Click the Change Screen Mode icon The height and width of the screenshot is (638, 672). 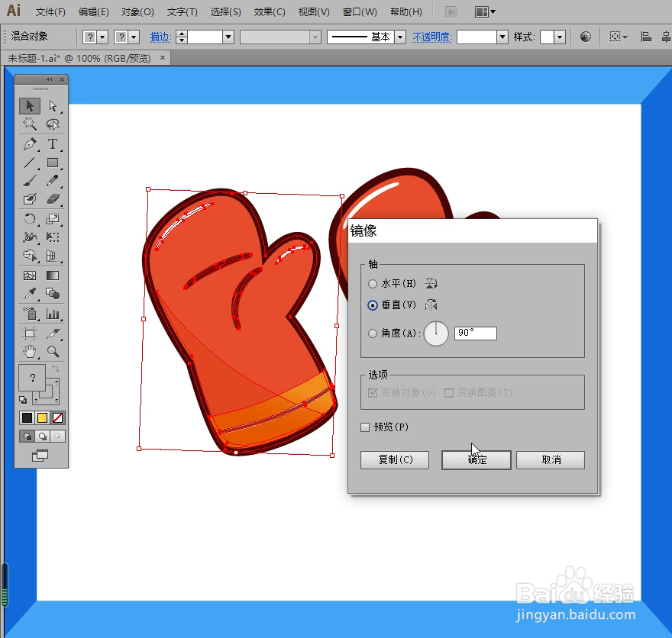40,456
